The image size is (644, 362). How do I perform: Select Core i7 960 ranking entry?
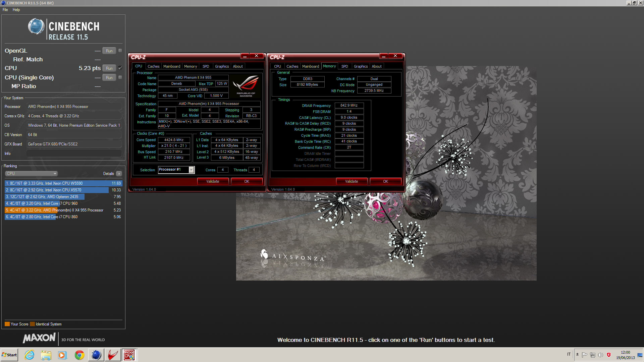(x=63, y=203)
